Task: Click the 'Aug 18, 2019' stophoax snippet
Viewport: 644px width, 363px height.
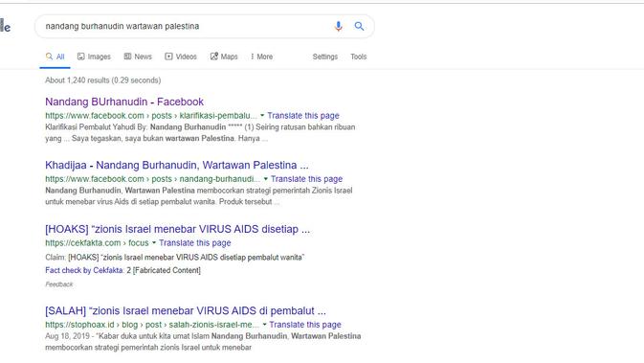Action: [x=203, y=342]
